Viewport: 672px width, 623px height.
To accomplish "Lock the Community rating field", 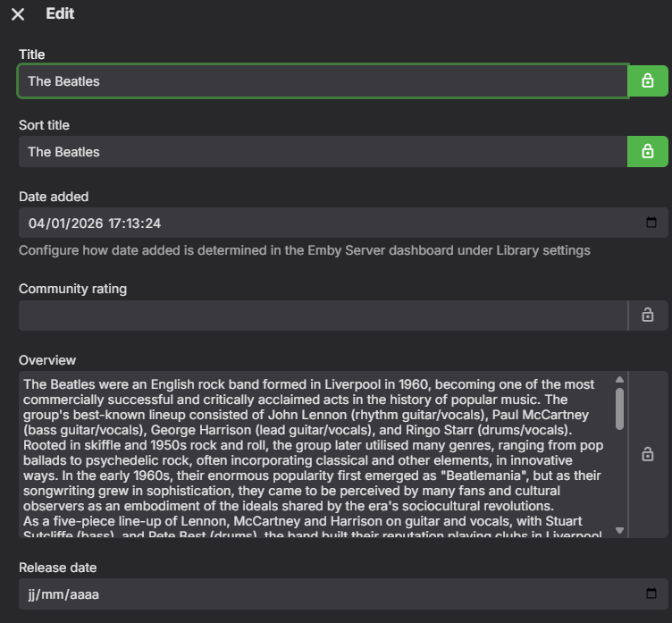I will (x=648, y=316).
